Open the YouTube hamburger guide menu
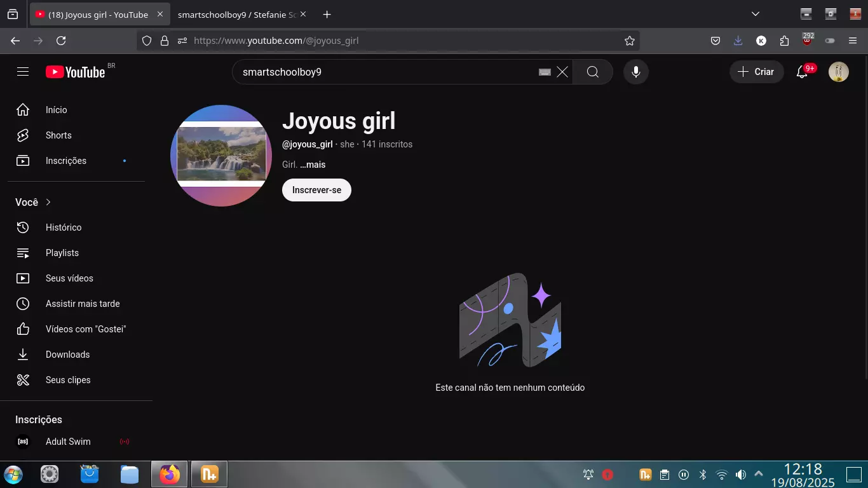The image size is (868, 488). click(x=23, y=72)
